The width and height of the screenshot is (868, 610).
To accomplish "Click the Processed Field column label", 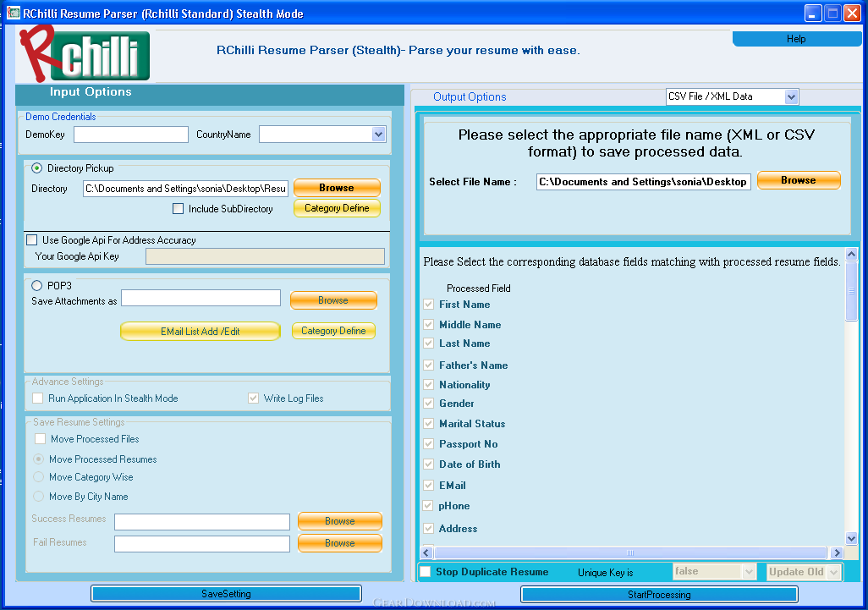I will pos(478,289).
